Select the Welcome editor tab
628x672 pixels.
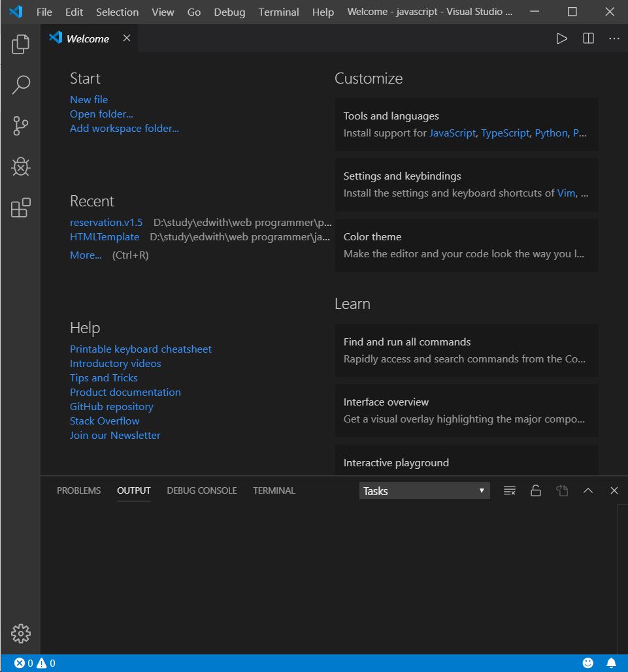(x=90, y=39)
